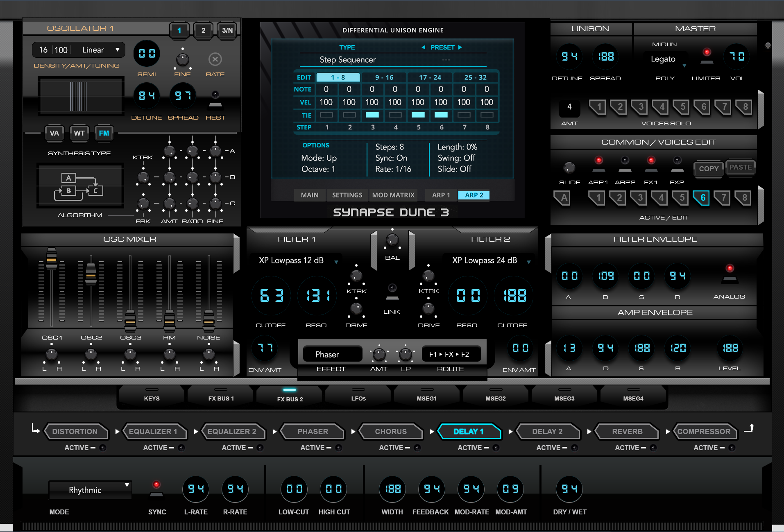This screenshot has height=532, width=784.
Task: Open the Rhythmic delay mode dropdown
Action: 91,490
